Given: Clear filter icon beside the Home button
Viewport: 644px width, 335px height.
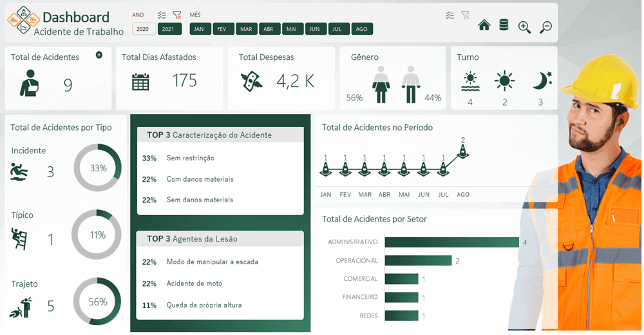Looking at the screenshot, I should point(466,15).
